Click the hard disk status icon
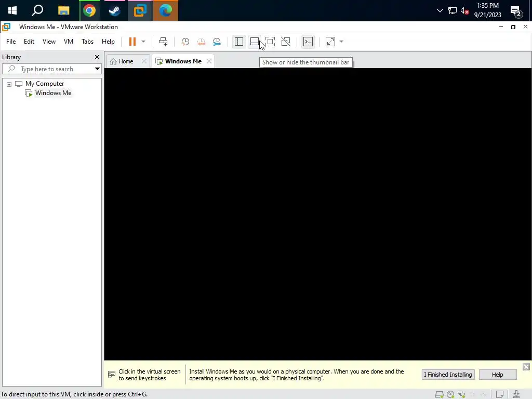532x399 pixels. click(x=440, y=395)
